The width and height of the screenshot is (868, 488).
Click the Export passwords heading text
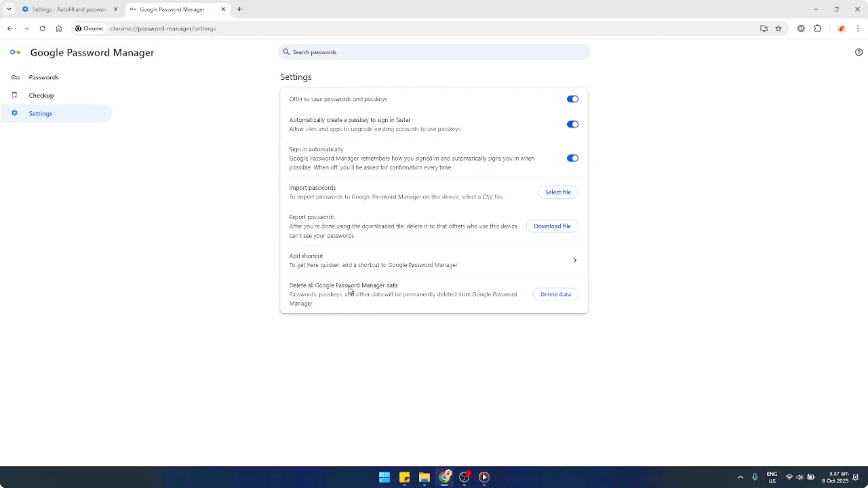click(x=312, y=217)
